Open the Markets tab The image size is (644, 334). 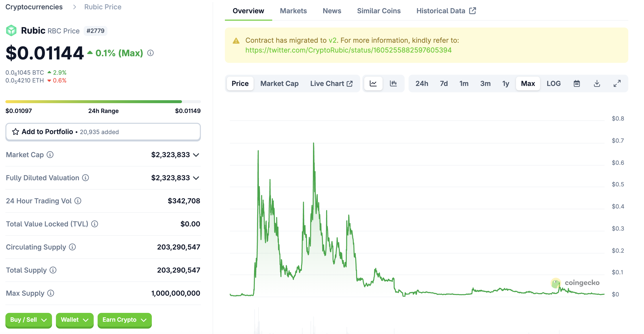[293, 11]
